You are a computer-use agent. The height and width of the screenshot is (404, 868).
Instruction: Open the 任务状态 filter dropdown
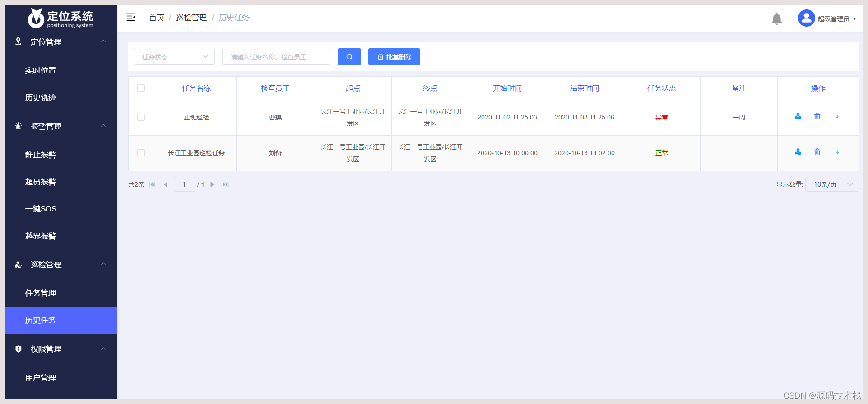coord(174,56)
